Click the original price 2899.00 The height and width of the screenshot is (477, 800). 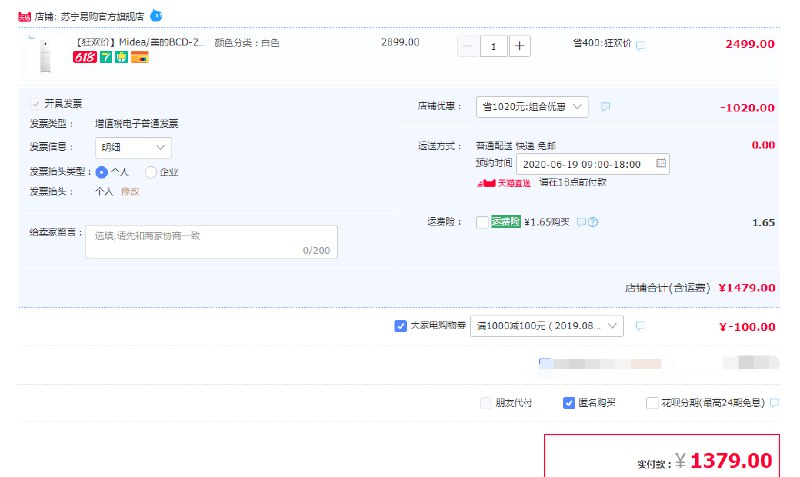click(400, 42)
